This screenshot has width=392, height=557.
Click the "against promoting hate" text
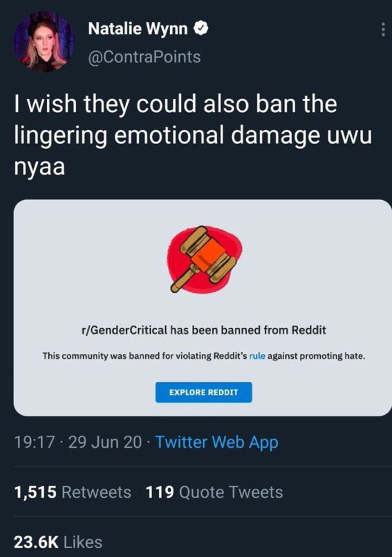pos(315,356)
